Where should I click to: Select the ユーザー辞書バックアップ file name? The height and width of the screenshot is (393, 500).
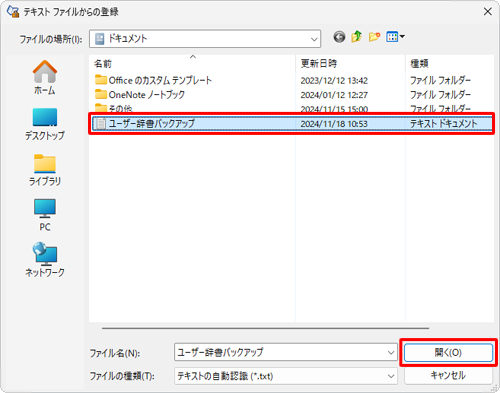[x=152, y=124]
